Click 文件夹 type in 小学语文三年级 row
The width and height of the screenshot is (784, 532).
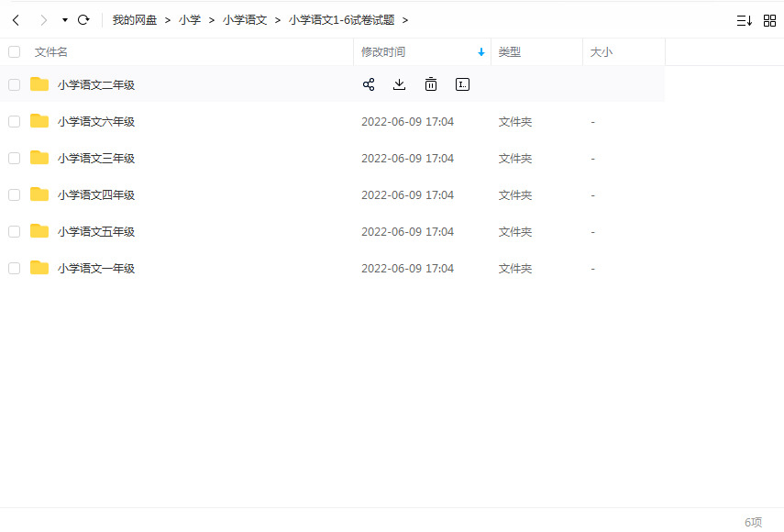(x=515, y=159)
